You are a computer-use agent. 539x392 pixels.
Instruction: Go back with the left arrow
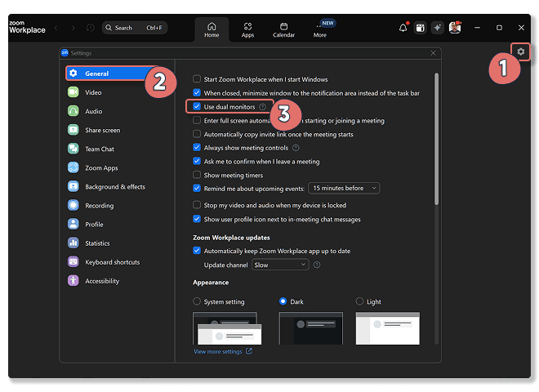click(x=56, y=28)
